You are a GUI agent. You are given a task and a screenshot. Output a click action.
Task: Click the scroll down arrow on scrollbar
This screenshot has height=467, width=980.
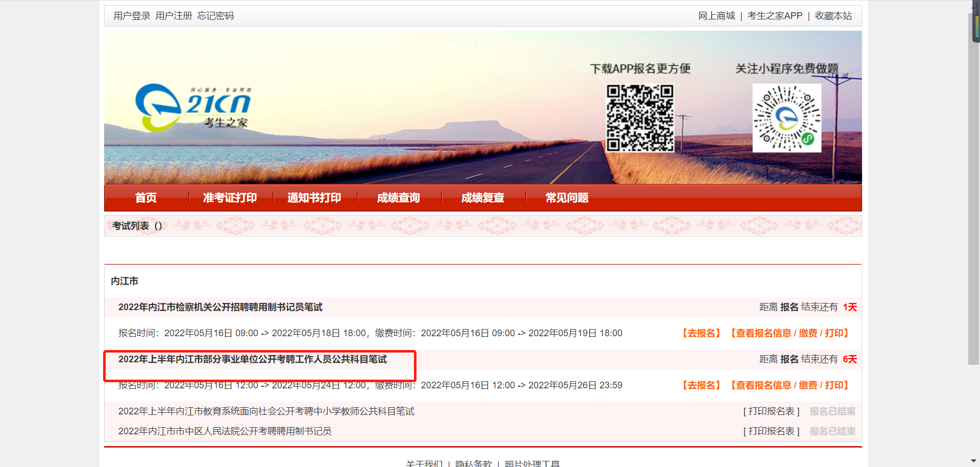pos(973,461)
